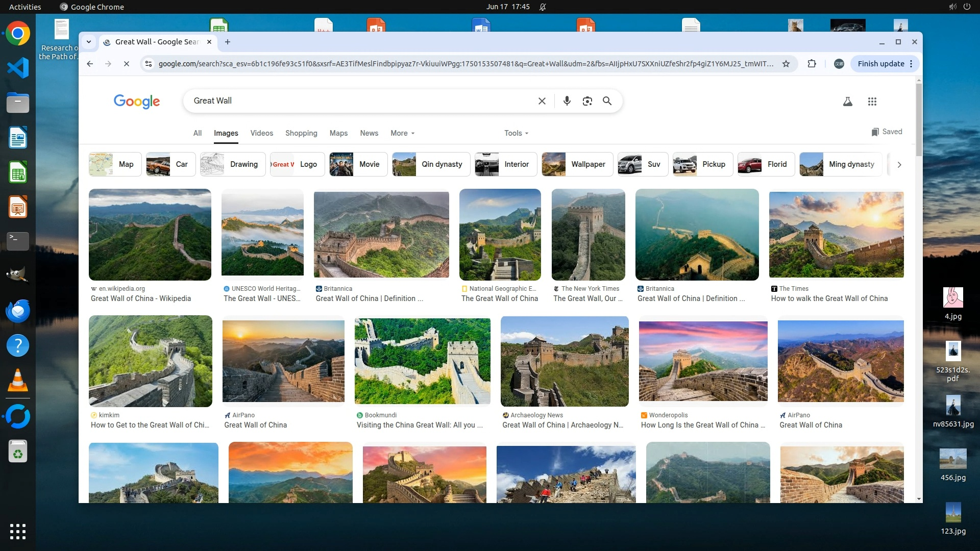This screenshot has height=551, width=980.
Task: Click the Finish update button
Action: (x=880, y=64)
